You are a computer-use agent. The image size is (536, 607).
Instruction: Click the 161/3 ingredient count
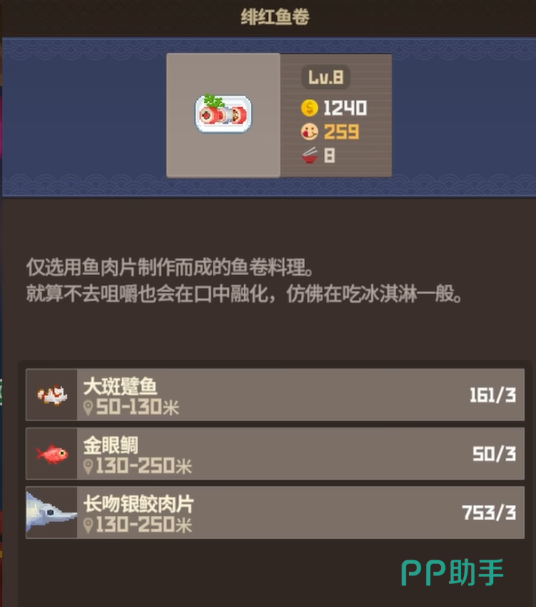pos(493,395)
